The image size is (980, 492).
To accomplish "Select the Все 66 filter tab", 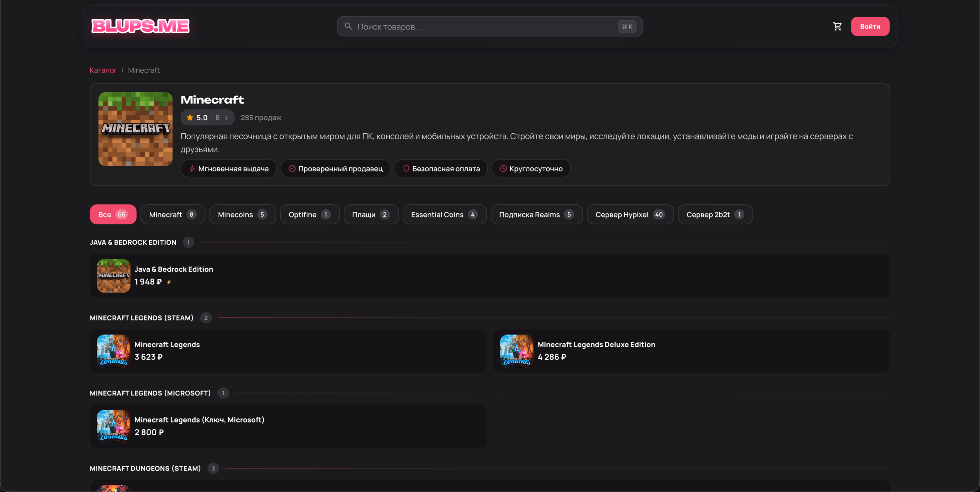I will pyautogui.click(x=113, y=214).
